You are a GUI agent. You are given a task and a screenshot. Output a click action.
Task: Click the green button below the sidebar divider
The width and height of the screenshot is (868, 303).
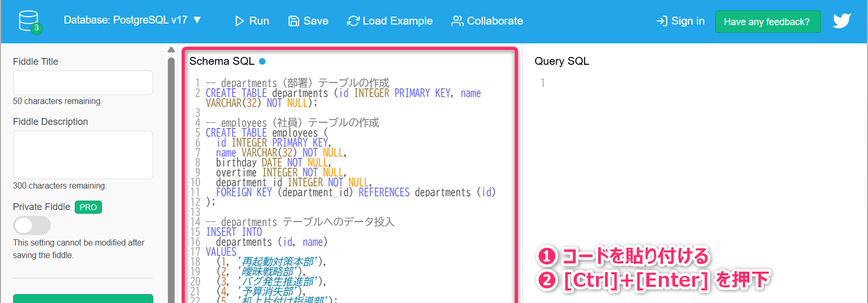pyautogui.click(x=83, y=299)
